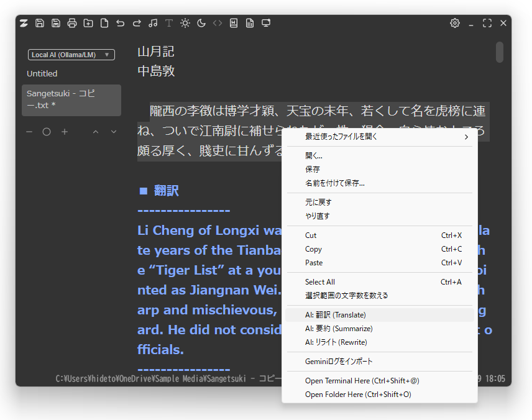Click the Save icon in the toolbar
Image resolution: width=532 pixels, height=420 pixels.
point(40,23)
